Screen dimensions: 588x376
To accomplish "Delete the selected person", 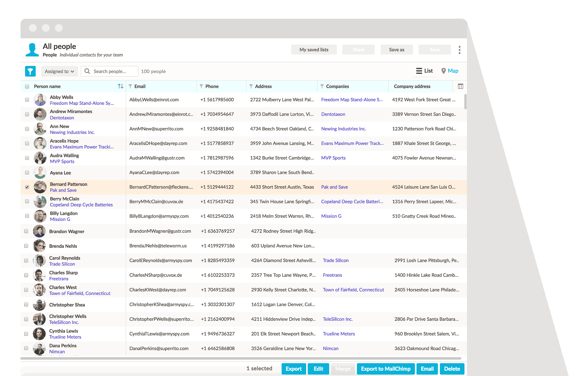I will point(452,369).
